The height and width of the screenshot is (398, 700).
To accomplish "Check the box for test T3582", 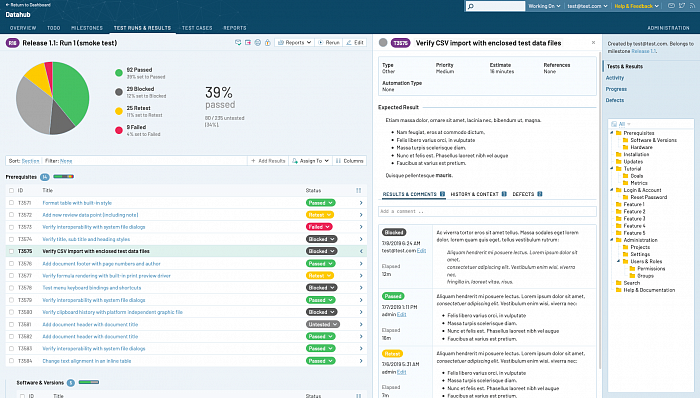I will (11, 336).
